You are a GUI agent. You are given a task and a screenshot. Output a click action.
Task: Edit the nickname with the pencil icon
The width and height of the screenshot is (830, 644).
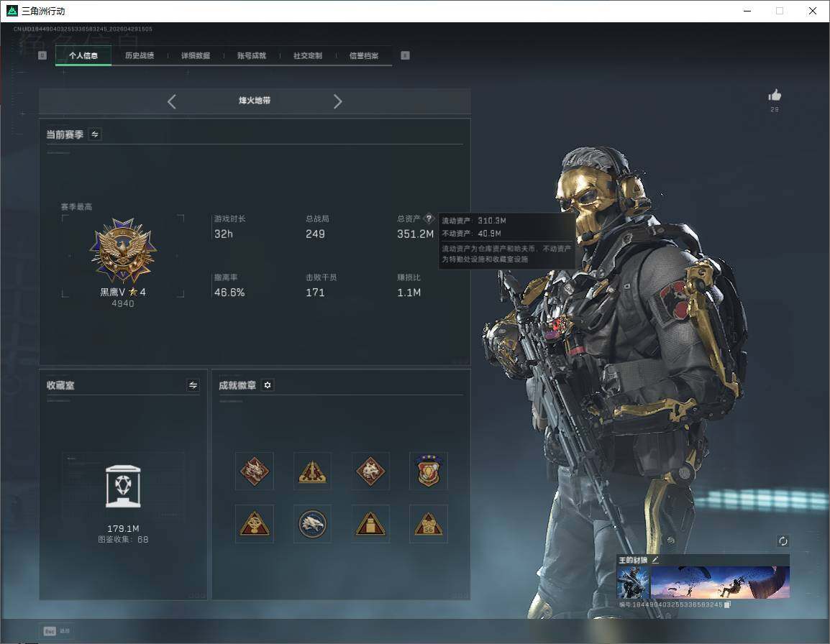[655, 559]
